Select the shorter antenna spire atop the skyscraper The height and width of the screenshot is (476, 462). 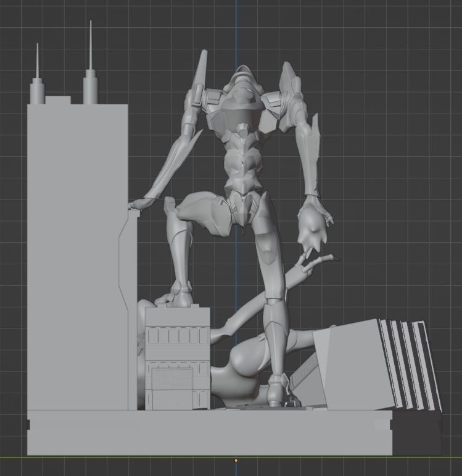click(x=37, y=73)
